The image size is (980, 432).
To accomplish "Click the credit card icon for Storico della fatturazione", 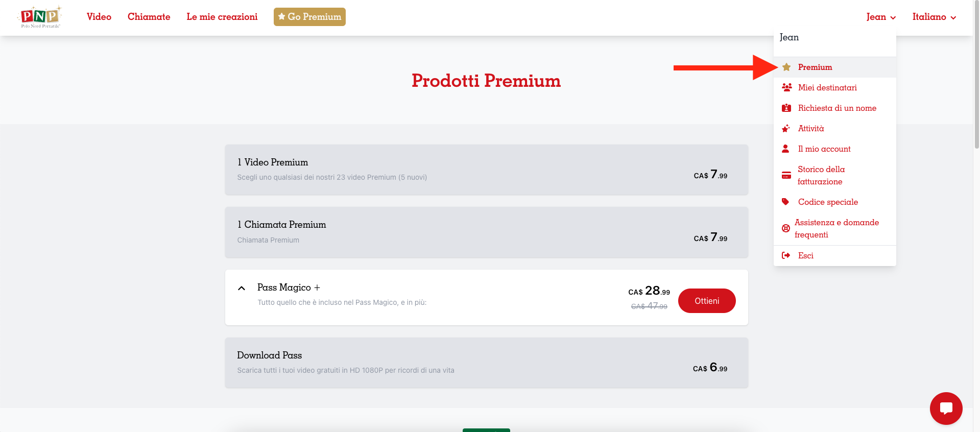I will tap(786, 175).
